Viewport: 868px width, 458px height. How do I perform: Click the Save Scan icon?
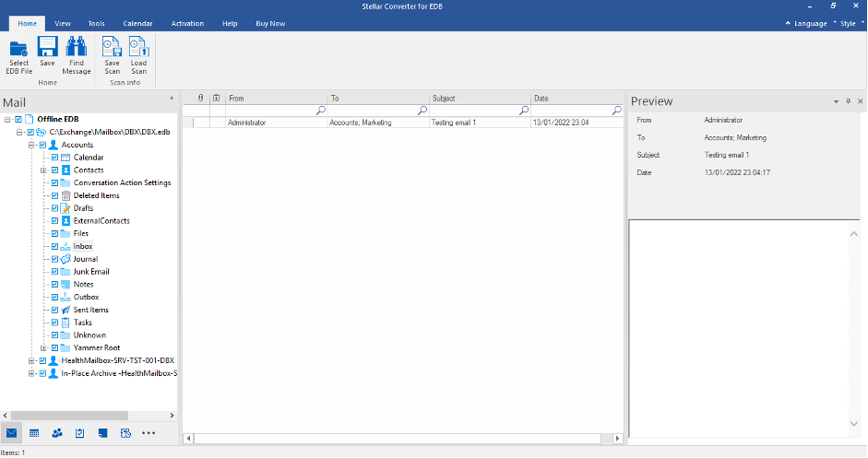112,46
